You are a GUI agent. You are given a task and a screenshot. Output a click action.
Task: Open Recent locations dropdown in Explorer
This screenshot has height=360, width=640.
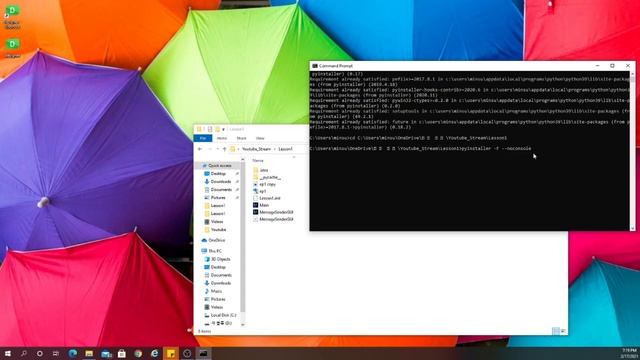[218, 149]
